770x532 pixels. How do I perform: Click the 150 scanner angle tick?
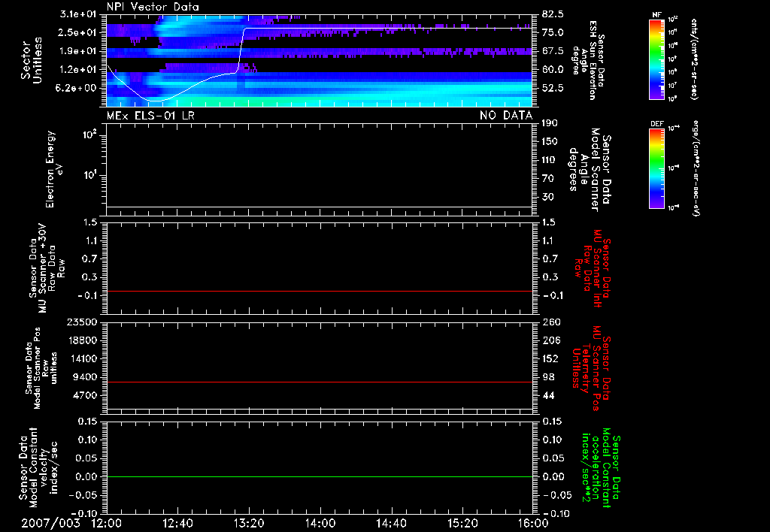coord(550,142)
